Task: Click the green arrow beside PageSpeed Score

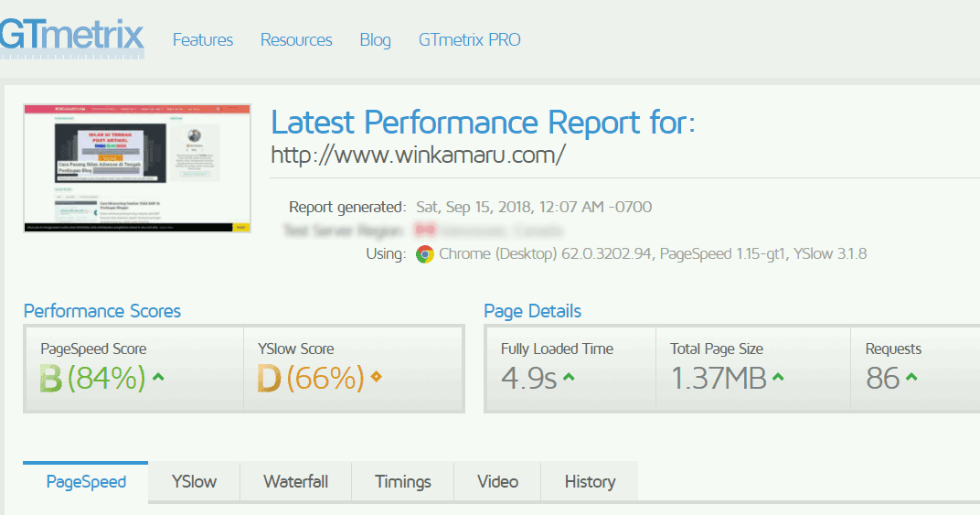Action: coord(158,377)
